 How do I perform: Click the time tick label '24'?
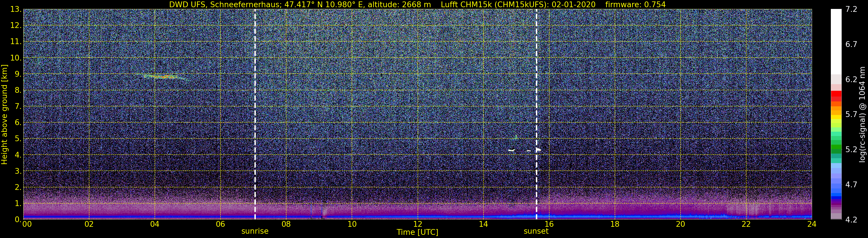pyautogui.click(x=812, y=224)
